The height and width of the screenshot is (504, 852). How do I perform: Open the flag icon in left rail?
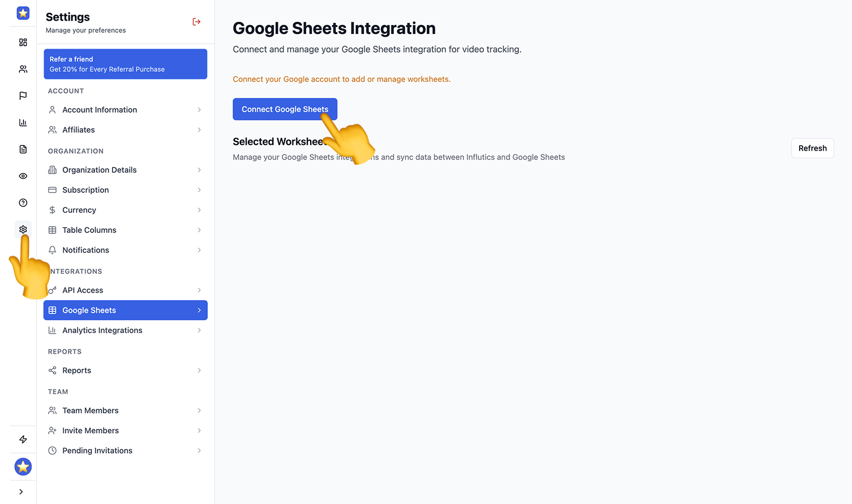pyautogui.click(x=23, y=96)
